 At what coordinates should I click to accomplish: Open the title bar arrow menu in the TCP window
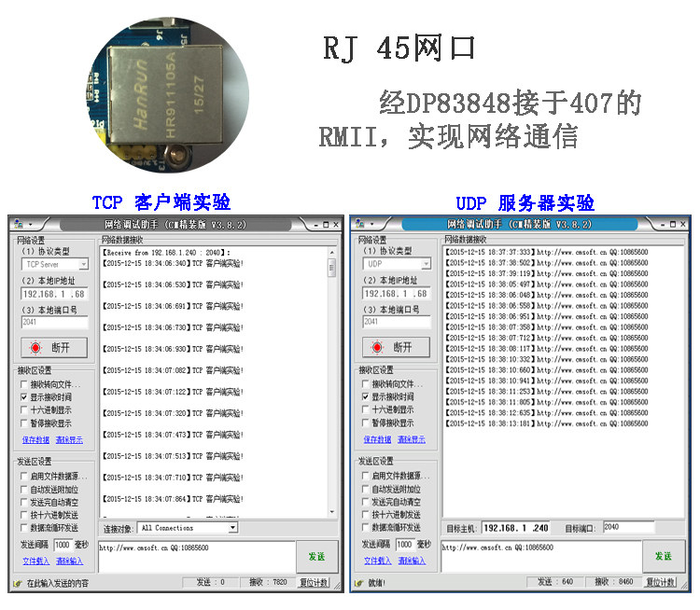tap(31, 225)
